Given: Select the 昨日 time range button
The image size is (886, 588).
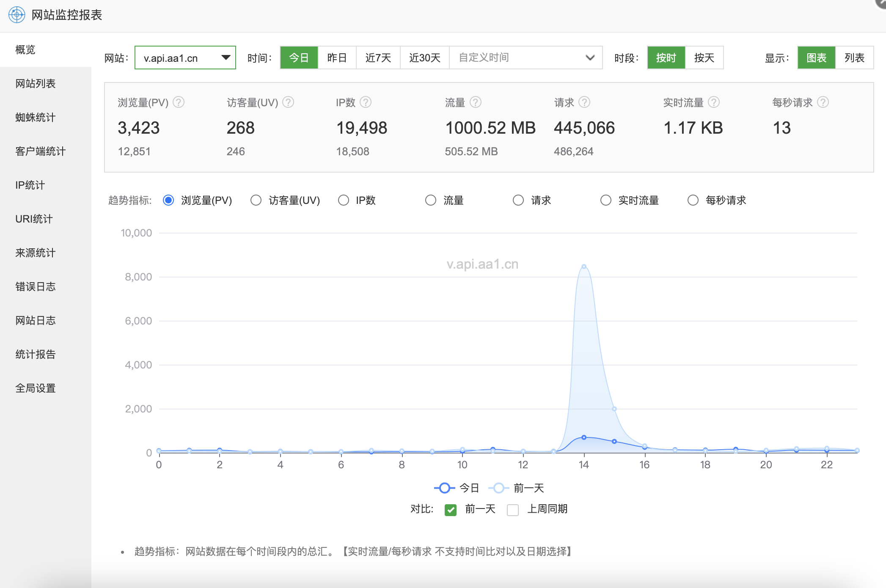Looking at the screenshot, I should (337, 58).
